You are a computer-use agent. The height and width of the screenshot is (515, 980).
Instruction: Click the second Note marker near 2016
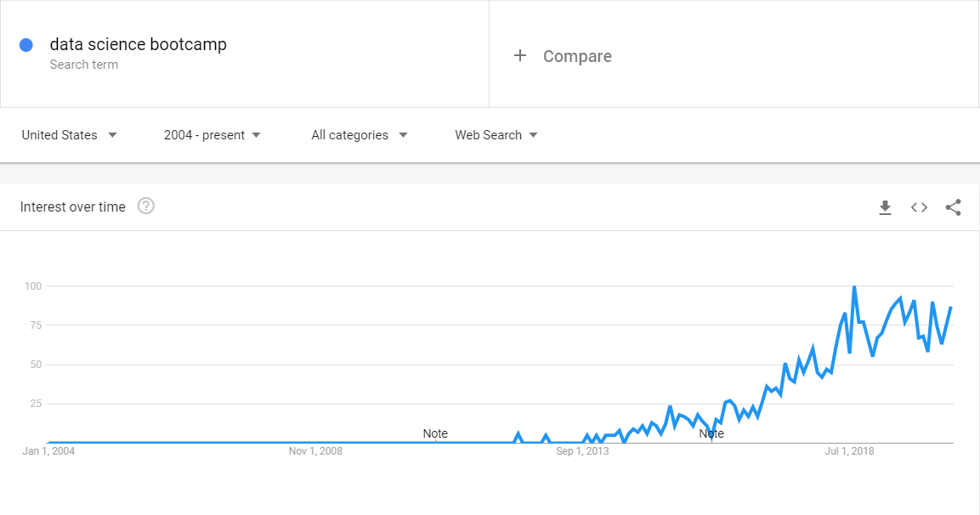[x=711, y=433]
